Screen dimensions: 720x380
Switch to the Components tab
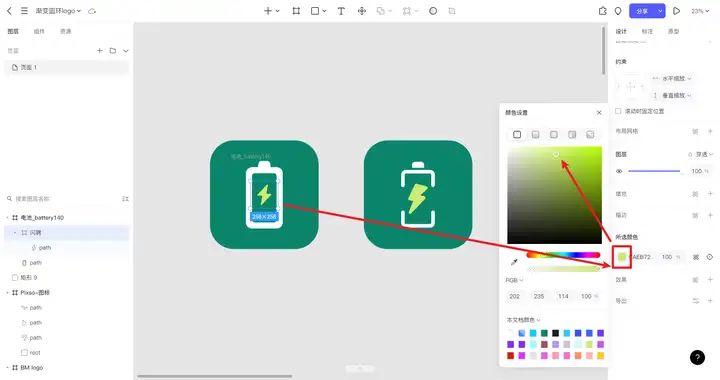[x=39, y=31]
